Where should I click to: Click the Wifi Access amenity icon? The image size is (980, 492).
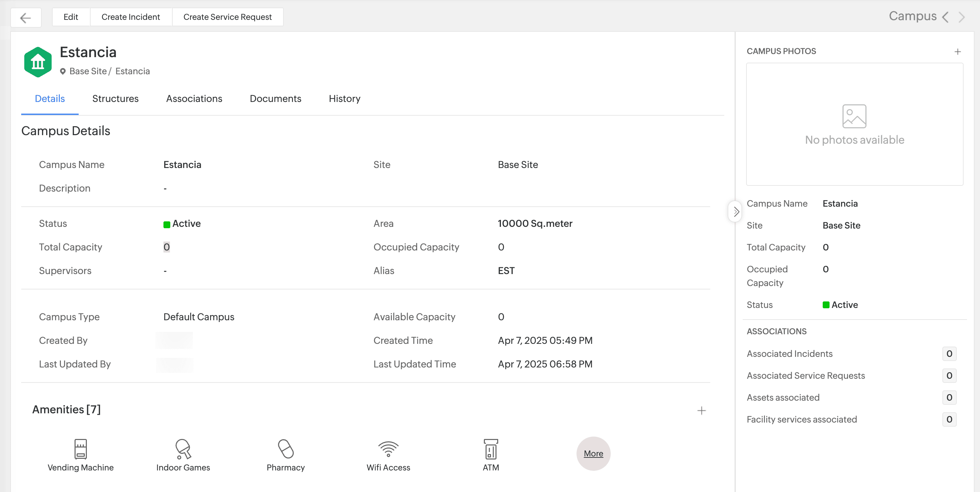click(388, 449)
